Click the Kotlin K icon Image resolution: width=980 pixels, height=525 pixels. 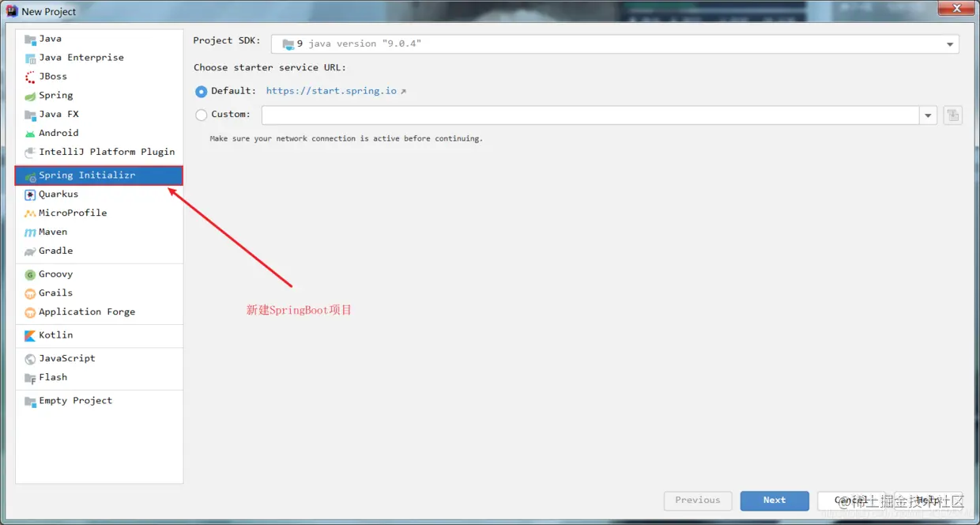click(30, 335)
